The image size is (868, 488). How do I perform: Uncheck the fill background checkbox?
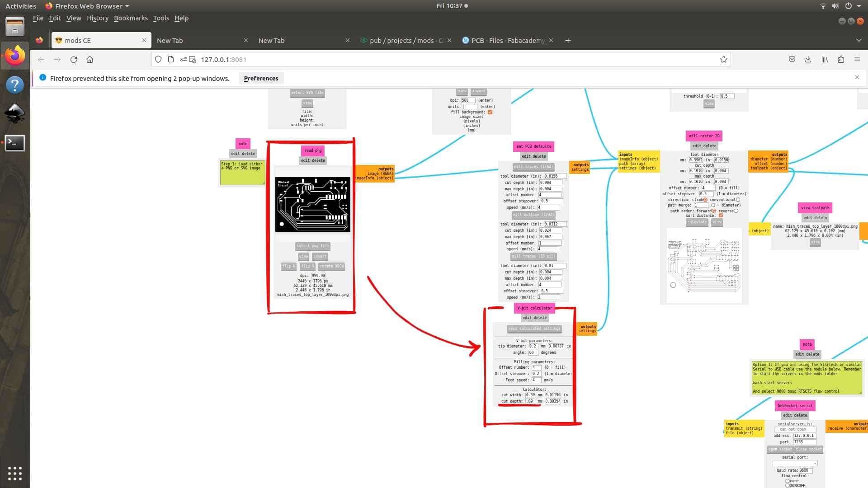pos(490,112)
